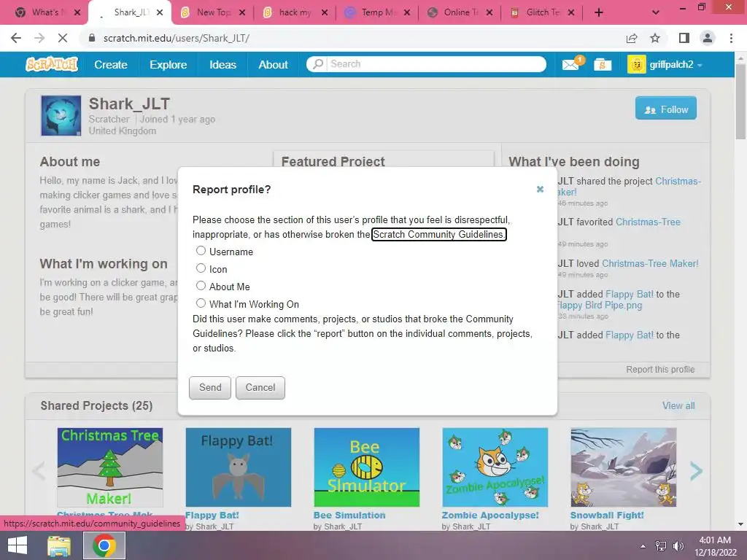This screenshot has width=747, height=560.
Task: Open Chrome profile icon
Action: pos(708,38)
